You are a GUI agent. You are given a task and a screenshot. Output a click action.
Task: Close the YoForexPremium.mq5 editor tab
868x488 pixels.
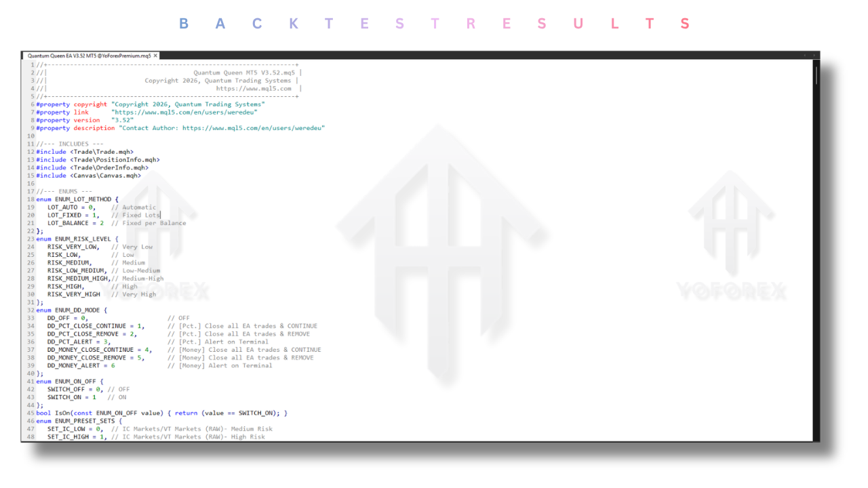(x=155, y=56)
